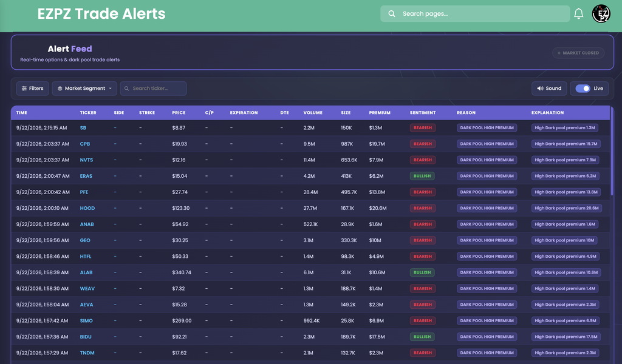Click the 9/22/2026, 2:15:15 AM timestamp
Viewport: 622px width, 364px height.
42,128
